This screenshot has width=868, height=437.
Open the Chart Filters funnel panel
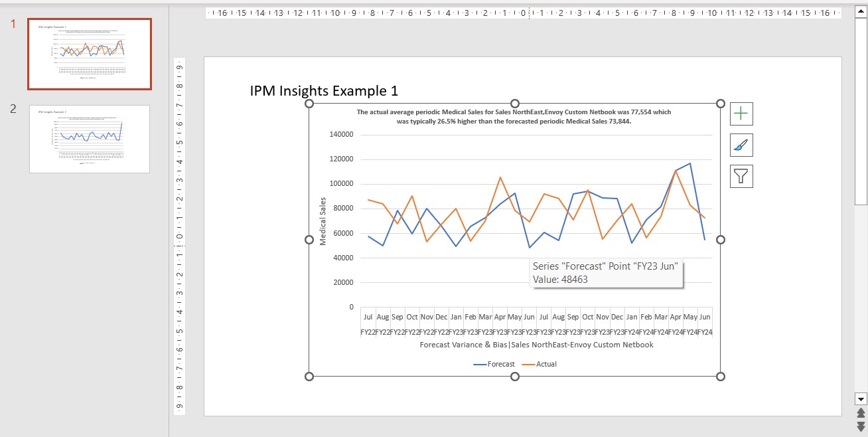coord(741,175)
